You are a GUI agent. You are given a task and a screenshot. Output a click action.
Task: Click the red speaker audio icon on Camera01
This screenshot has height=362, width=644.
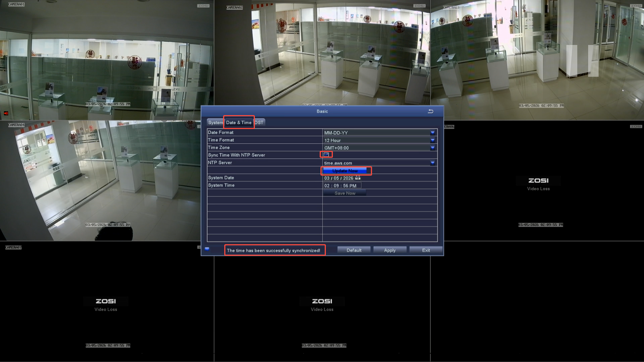(x=6, y=113)
